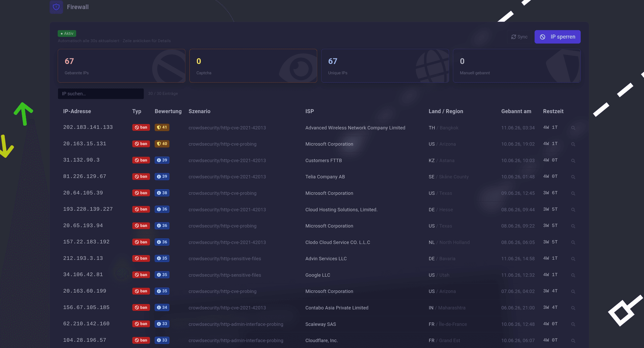644x348 pixels.
Task: Click the Sync button
Action: click(519, 37)
